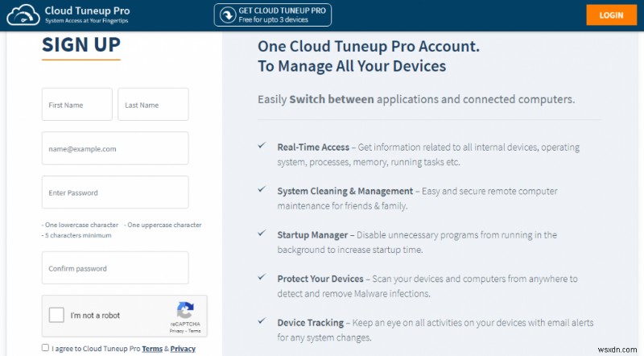Click the orange LOGIN button

[611, 15]
